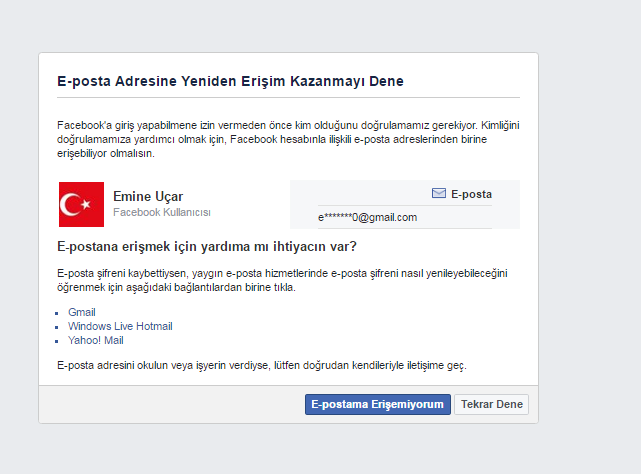Click the E-posta heading label
This screenshot has width=641, height=474.
click(471, 194)
